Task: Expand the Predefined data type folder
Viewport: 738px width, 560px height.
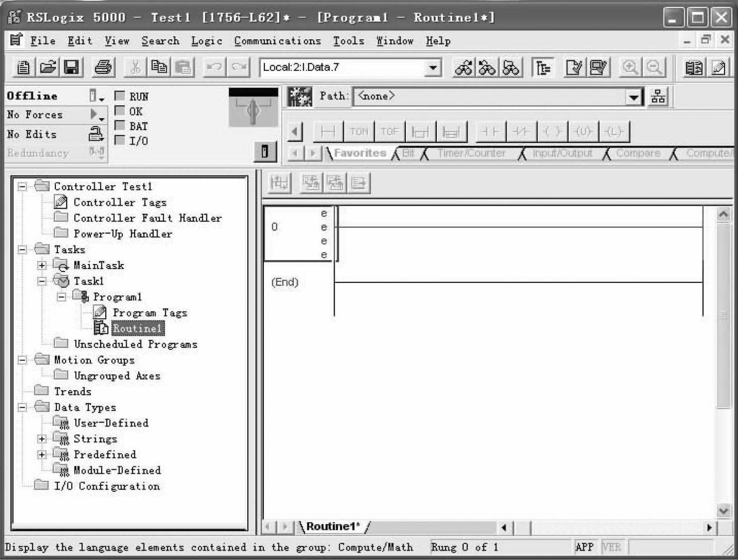Action: tap(42, 454)
